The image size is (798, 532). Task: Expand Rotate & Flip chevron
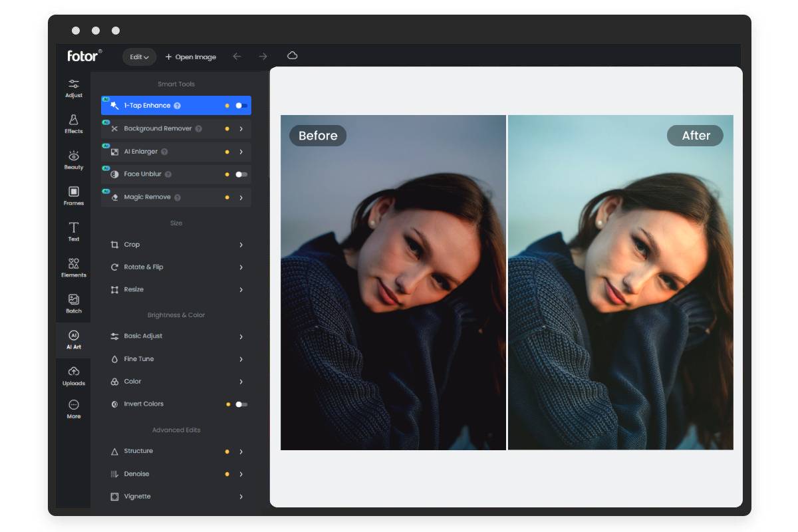click(x=241, y=267)
